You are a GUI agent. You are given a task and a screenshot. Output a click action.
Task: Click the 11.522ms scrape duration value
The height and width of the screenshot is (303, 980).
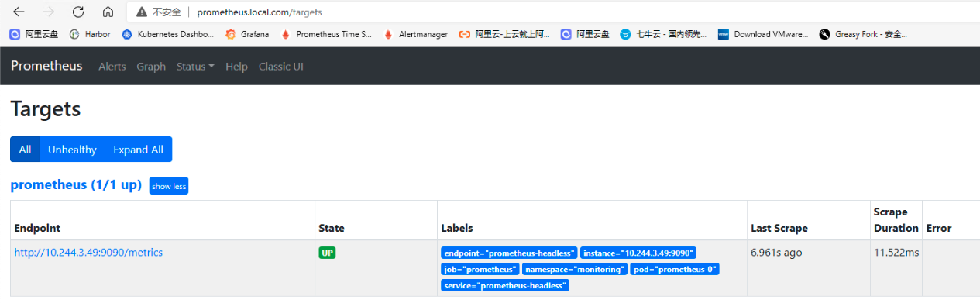click(x=896, y=253)
